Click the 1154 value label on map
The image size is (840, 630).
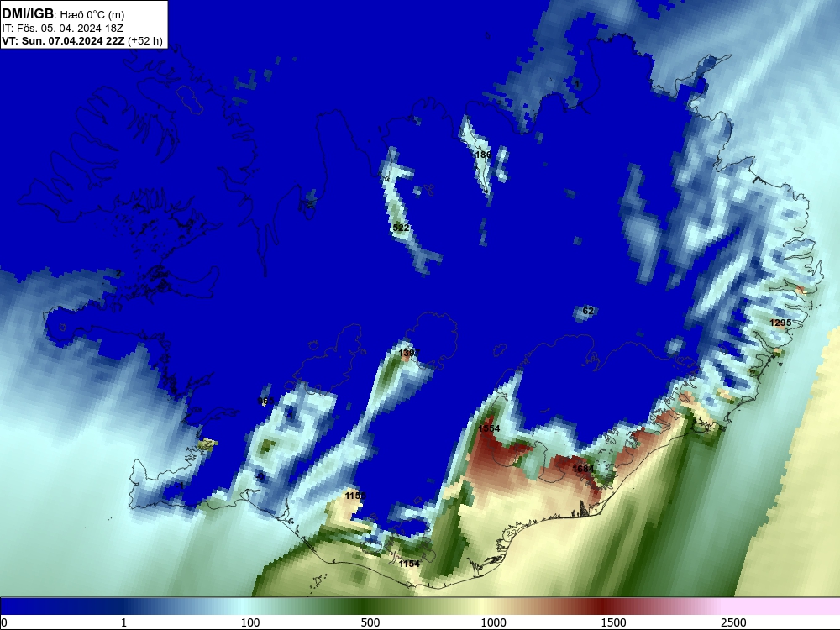[409, 564]
